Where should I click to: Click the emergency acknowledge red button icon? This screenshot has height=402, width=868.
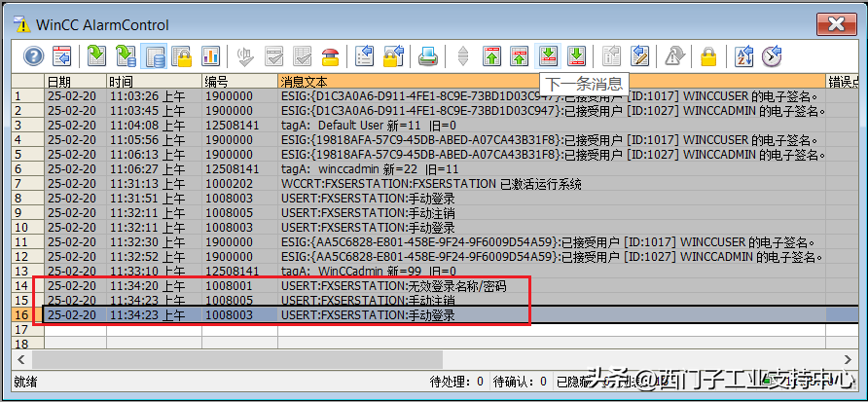[x=330, y=56]
